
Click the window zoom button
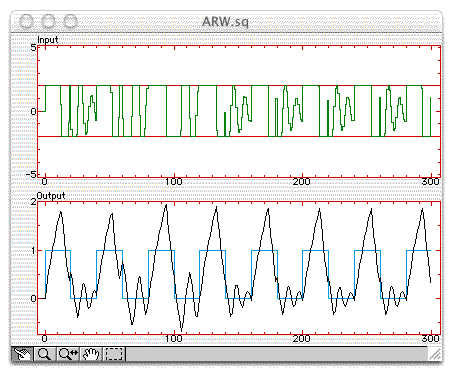tap(70, 22)
